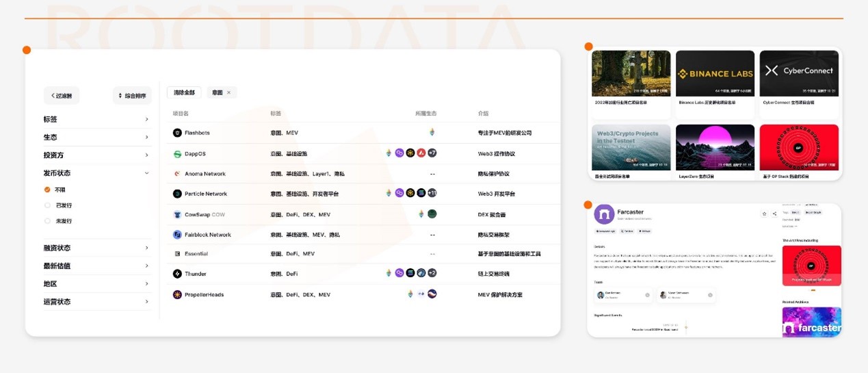The image size is (868, 373).
Task: Click the green Gnosis icon in CowSwap row
Action: [432, 214]
